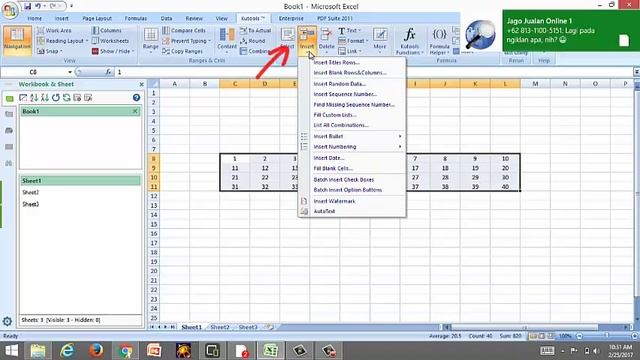Image resolution: width=640 pixels, height=360 pixels.
Task: Adjust the zoom slider in status bar
Action: coord(607,336)
